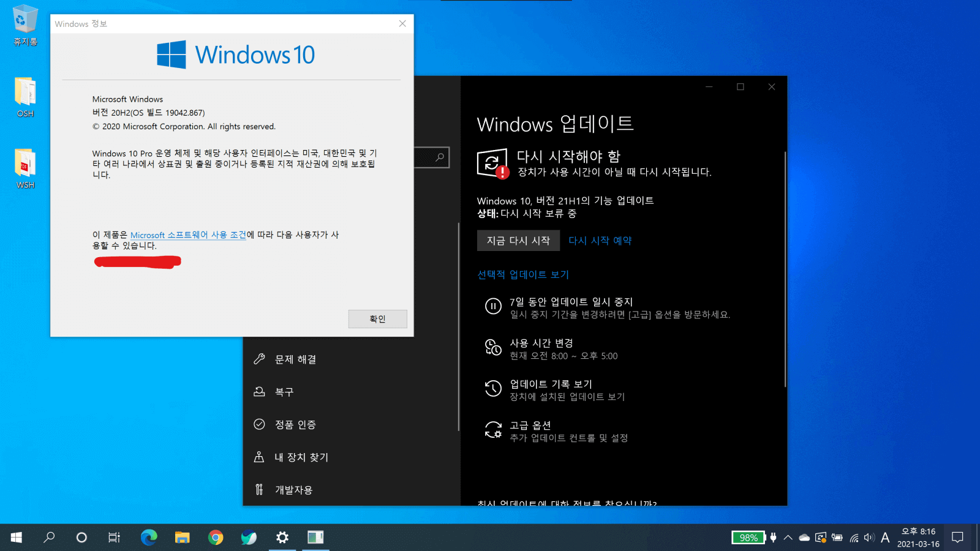Image resolution: width=980 pixels, height=551 pixels.
Task: Click the search magnifier in Settings search box
Action: (440, 157)
